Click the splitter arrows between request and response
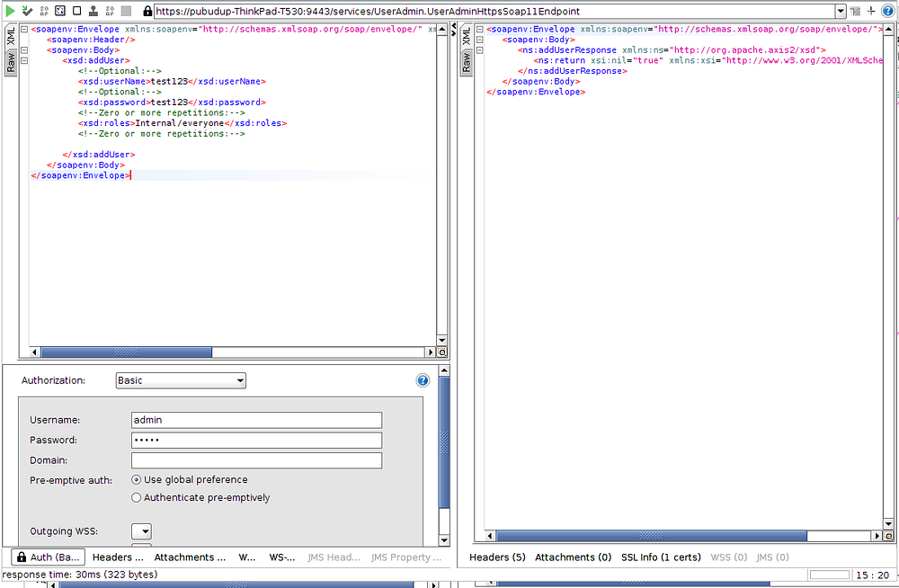The width and height of the screenshot is (899, 588). pos(453,30)
